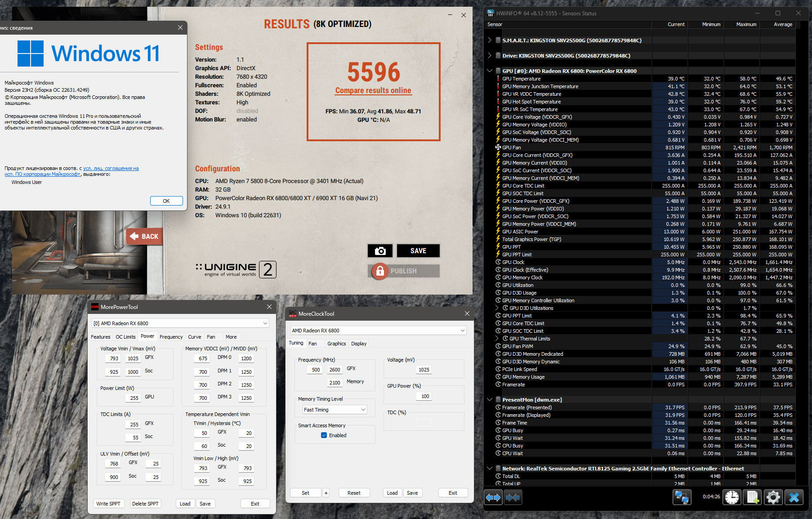The width and height of the screenshot is (812, 519).
Task: Click the arrow icon on the BACK button
Action: (134, 236)
